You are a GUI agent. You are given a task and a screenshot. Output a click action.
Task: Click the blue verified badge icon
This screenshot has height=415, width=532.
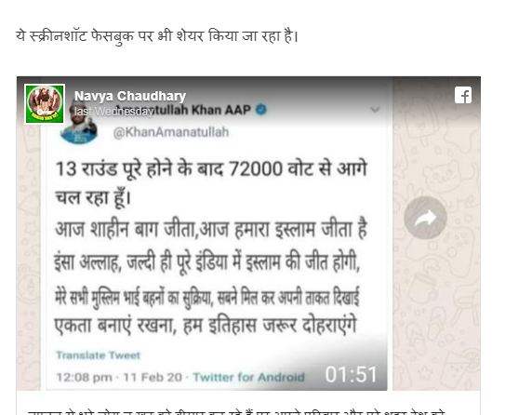(x=261, y=109)
